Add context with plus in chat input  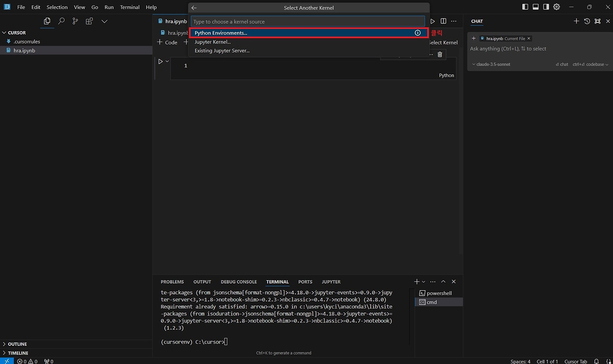(474, 38)
